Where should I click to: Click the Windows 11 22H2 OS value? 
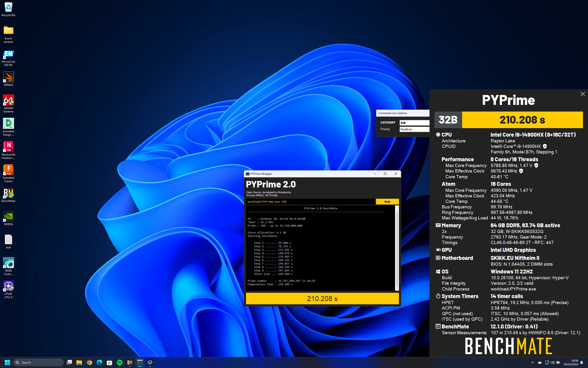coord(512,272)
